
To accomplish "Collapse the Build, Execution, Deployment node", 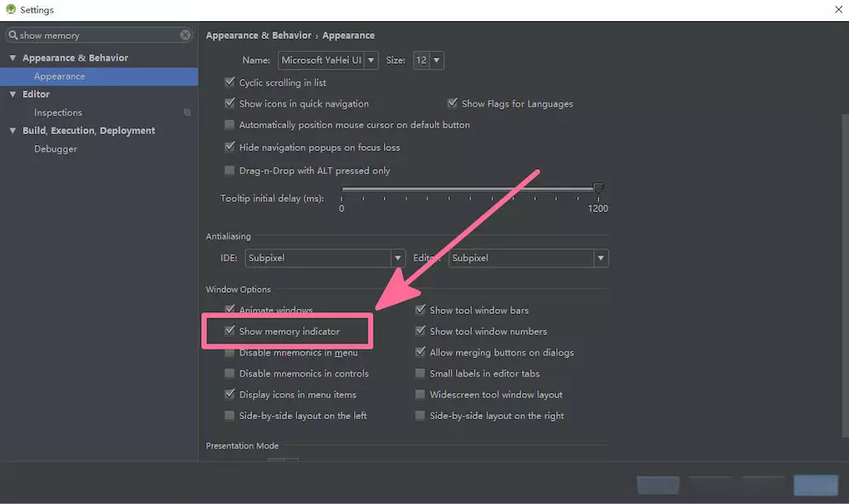I will (13, 131).
